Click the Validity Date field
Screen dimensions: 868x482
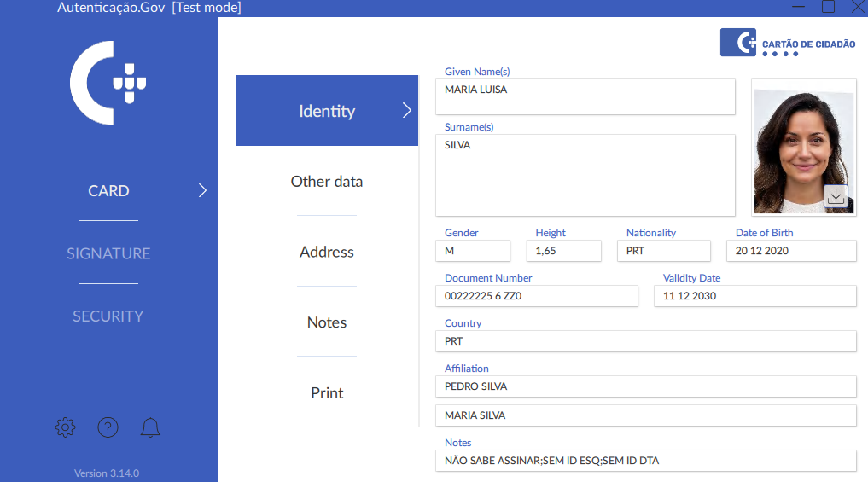click(754, 296)
